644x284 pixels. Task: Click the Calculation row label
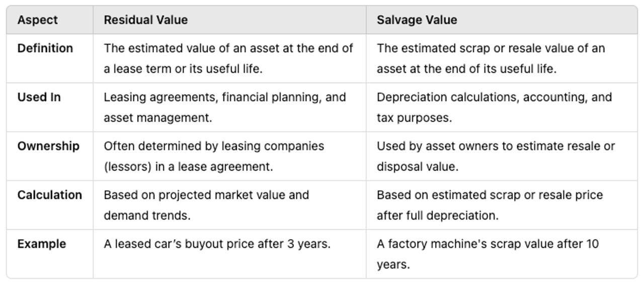pyautogui.click(x=49, y=195)
